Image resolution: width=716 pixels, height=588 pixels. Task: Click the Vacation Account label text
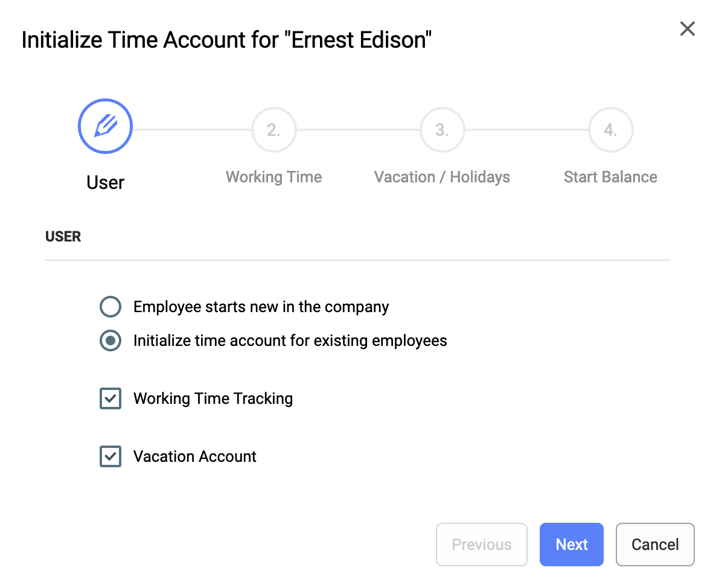click(x=194, y=456)
